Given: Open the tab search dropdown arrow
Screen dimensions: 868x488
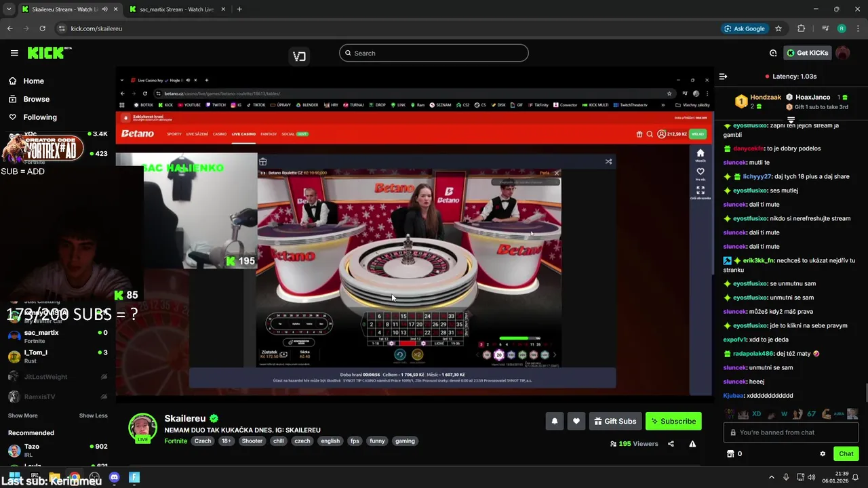Looking at the screenshot, I should pyautogui.click(x=9, y=9).
